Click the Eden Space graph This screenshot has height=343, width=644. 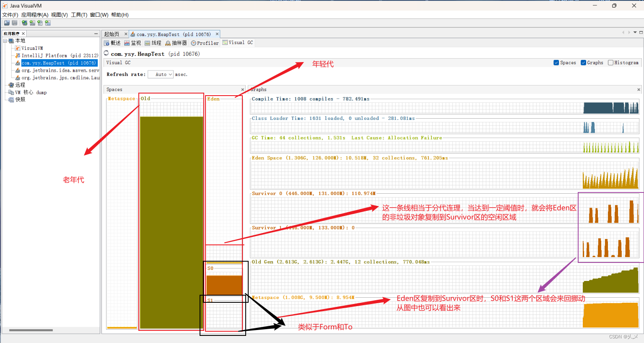coord(445,175)
